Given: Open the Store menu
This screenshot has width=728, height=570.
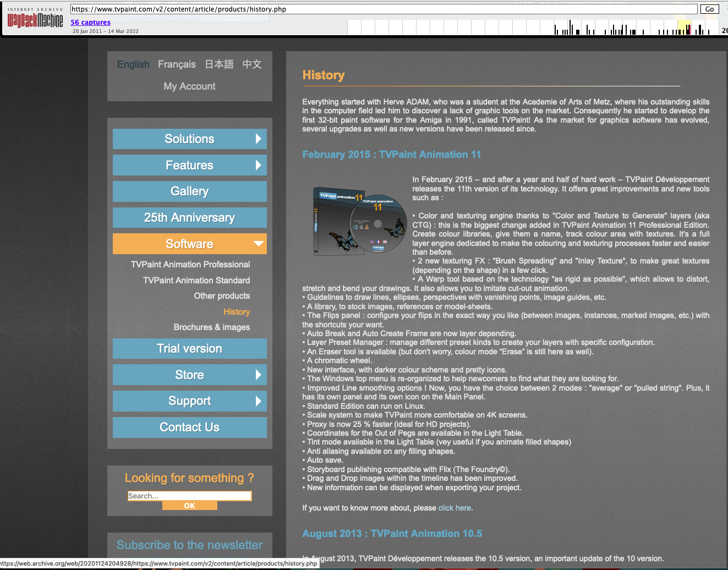Looking at the screenshot, I should coord(189,375).
